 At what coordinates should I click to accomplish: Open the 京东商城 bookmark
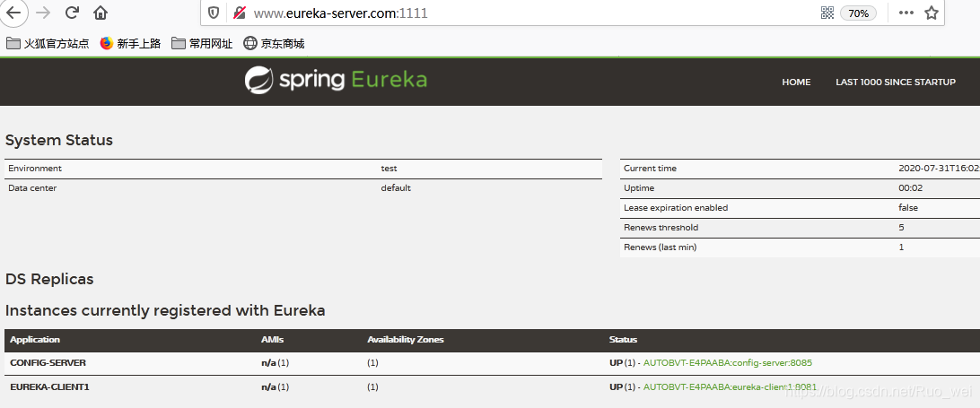pyautogui.click(x=274, y=43)
